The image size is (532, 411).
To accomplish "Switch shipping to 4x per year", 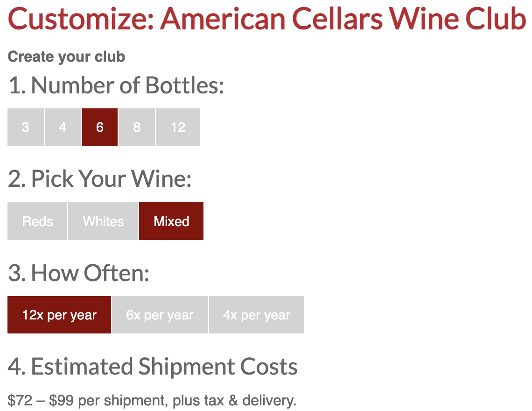I will tap(256, 315).
